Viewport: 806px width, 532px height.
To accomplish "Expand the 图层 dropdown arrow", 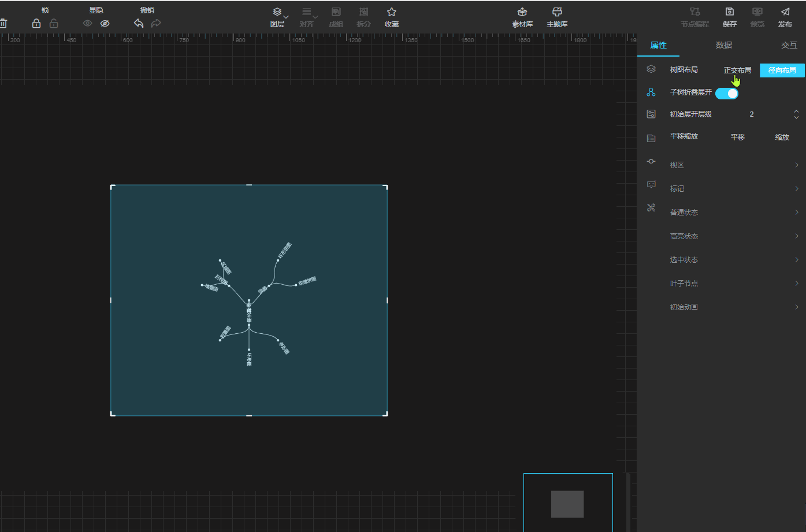I will click(285, 17).
